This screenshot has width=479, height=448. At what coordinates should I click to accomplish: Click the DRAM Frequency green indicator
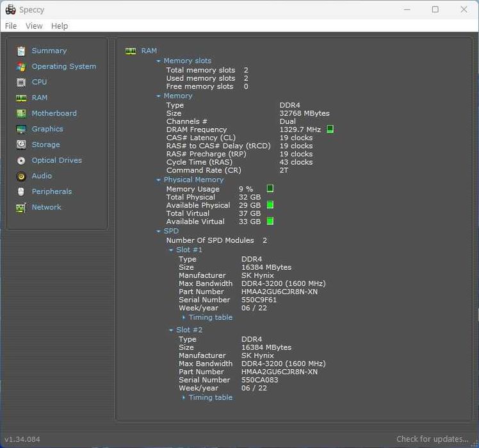(x=330, y=129)
